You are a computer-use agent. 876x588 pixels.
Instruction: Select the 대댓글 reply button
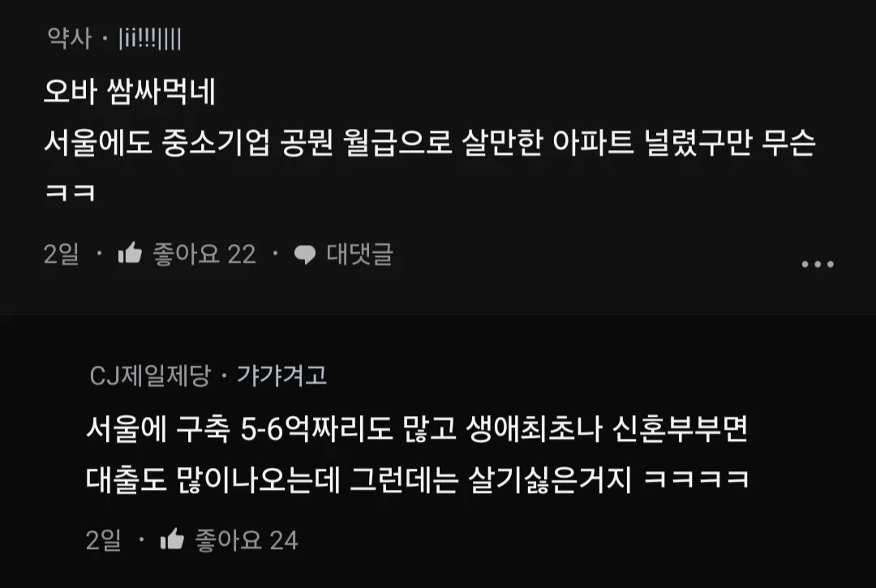360,254
